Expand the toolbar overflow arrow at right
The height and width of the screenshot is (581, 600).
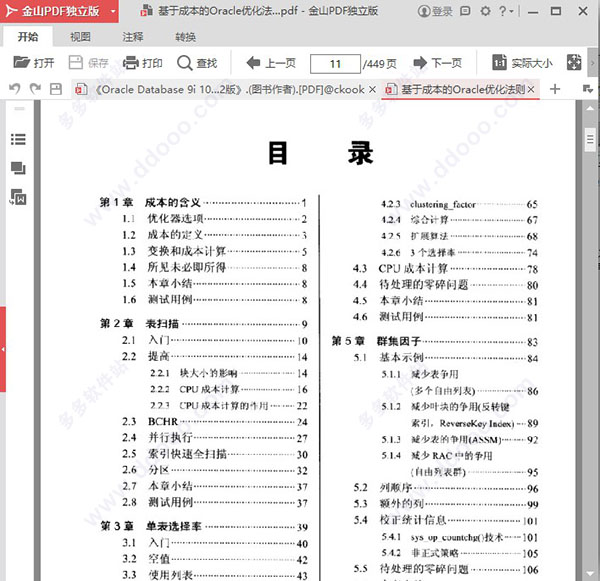coord(593,63)
